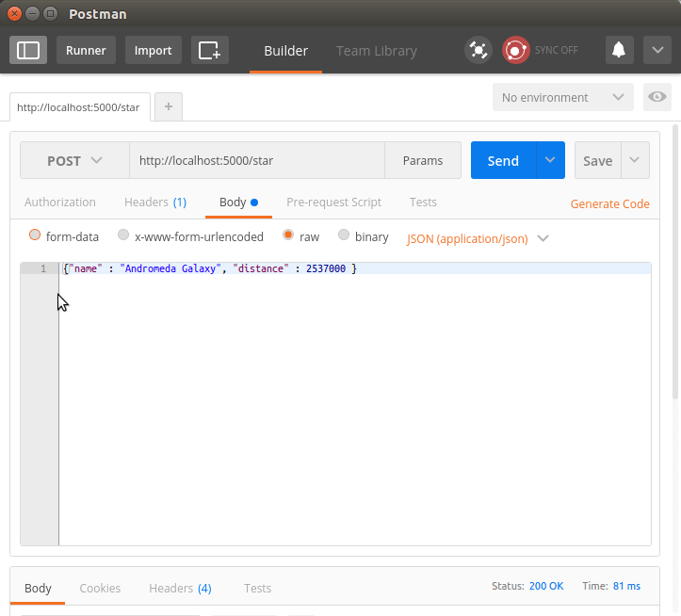The width and height of the screenshot is (681, 616).
Task: Click the SYNC OFF label
Action: [x=557, y=50]
